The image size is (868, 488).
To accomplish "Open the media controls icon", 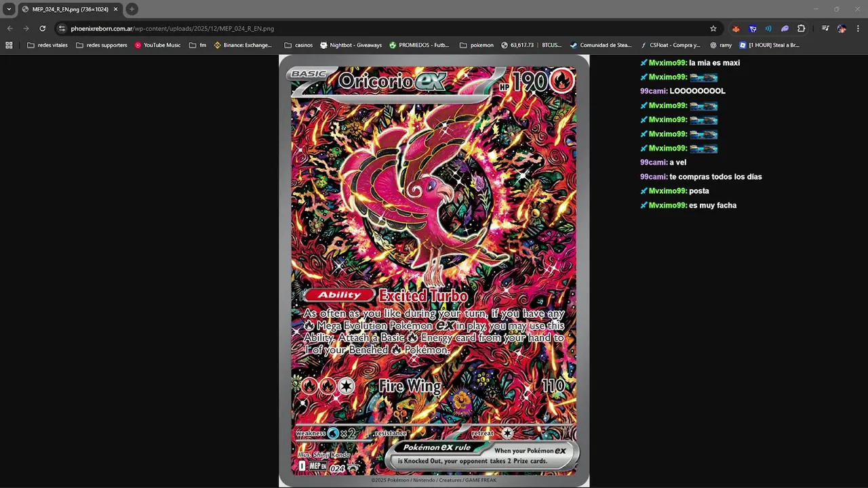I will [x=825, y=28].
